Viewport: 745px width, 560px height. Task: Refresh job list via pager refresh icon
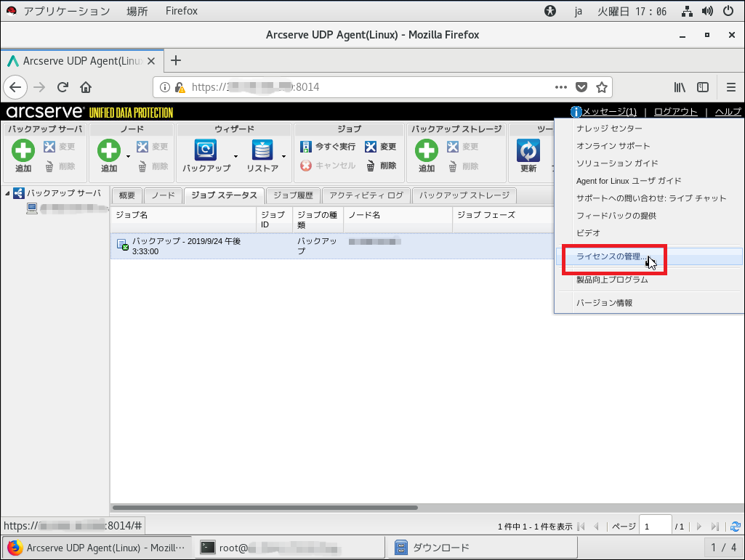pyautogui.click(x=736, y=527)
